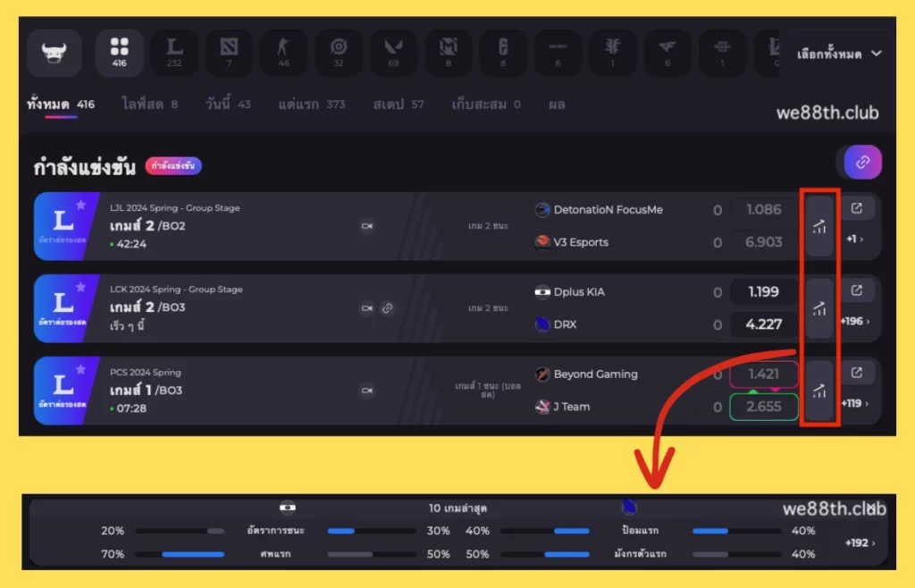Filter by Dota 2 icon with 7

point(229,53)
